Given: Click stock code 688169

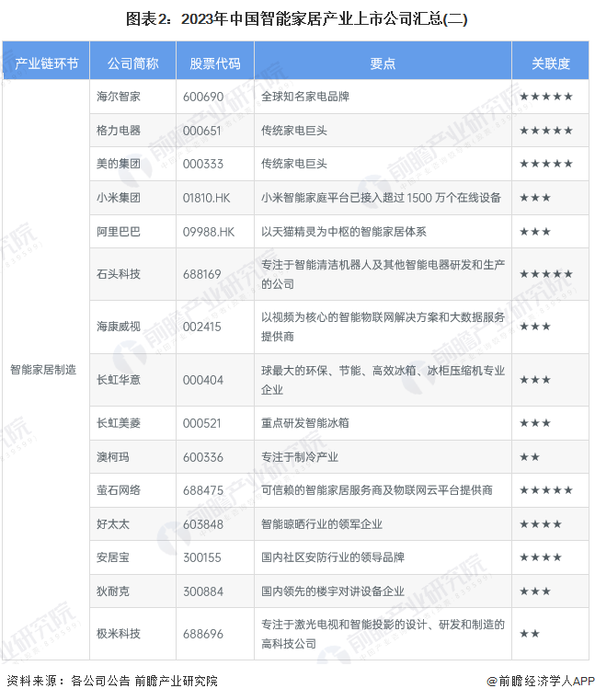Looking at the screenshot, I should click(x=201, y=274).
